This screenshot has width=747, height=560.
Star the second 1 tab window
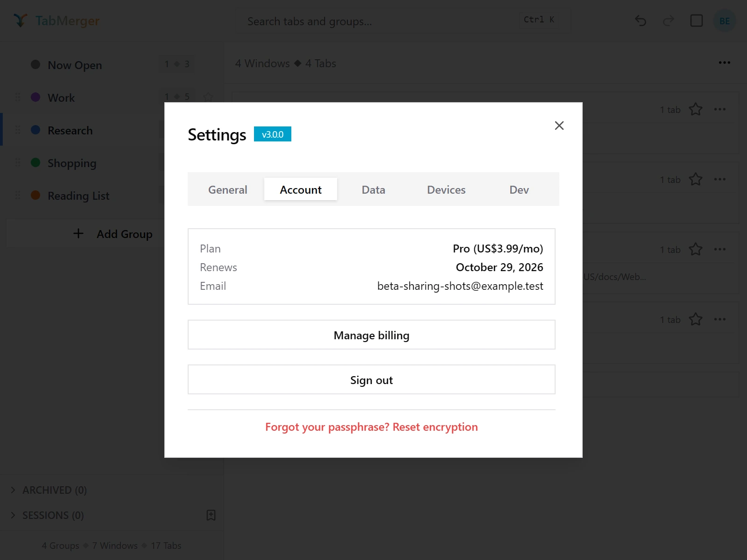pos(696,179)
